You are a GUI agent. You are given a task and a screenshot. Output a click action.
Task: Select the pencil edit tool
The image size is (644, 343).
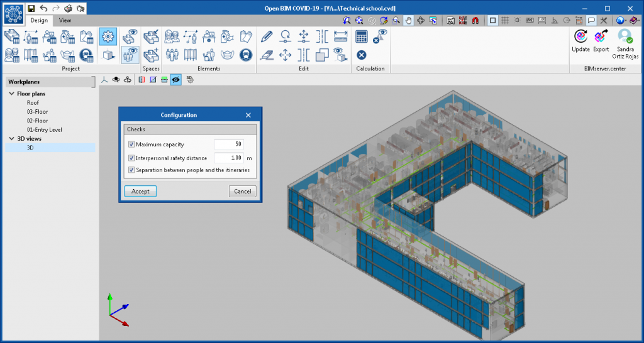pyautogui.click(x=267, y=36)
